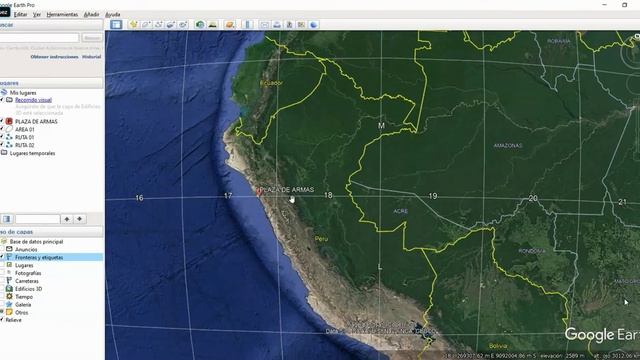Image resolution: width=640 pixels, height=360 pixels.
Task: Click the panel view button below Lugares list
Action: point(7,219)
